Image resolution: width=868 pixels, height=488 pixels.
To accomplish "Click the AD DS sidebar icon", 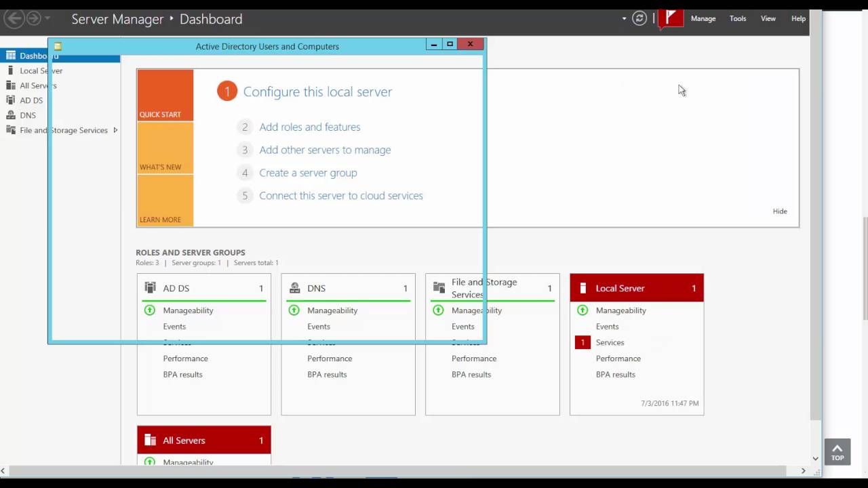I will 10,100.
